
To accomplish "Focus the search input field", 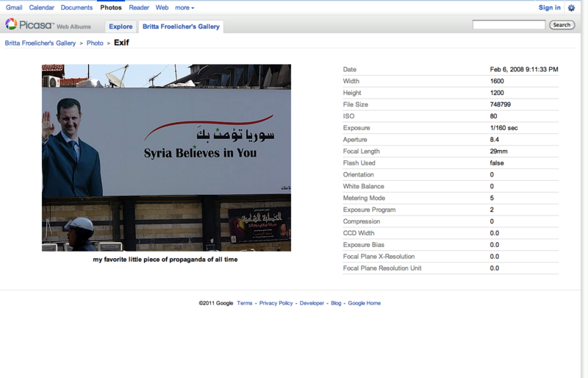I will [509, 25].
